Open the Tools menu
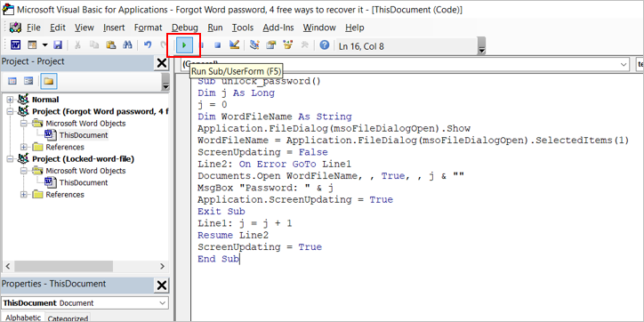644x322 pixels. (243, 28)
